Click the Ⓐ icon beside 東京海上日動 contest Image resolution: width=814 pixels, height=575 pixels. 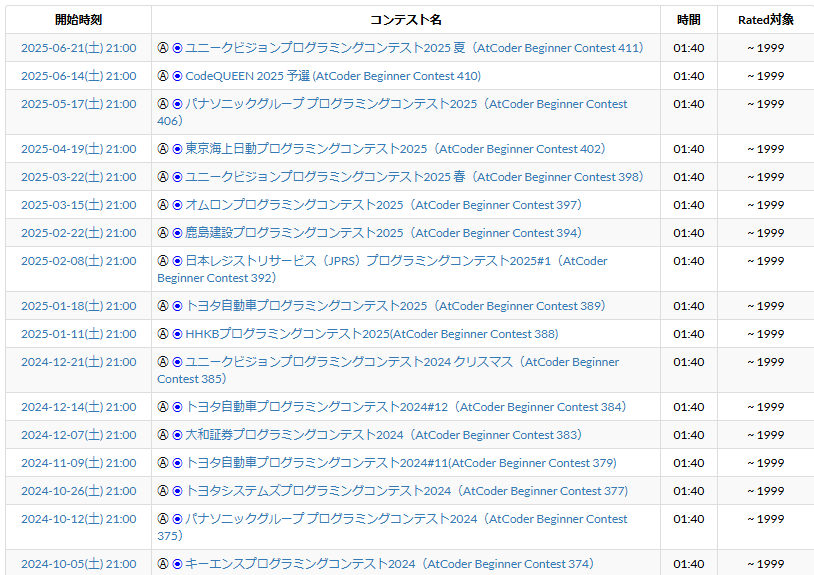coord(163,149)
